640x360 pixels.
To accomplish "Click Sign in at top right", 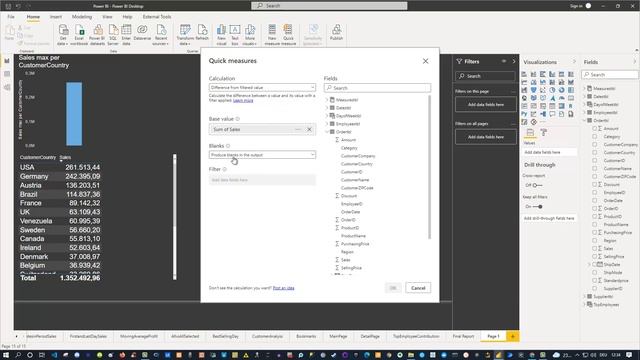I will 576,6.
